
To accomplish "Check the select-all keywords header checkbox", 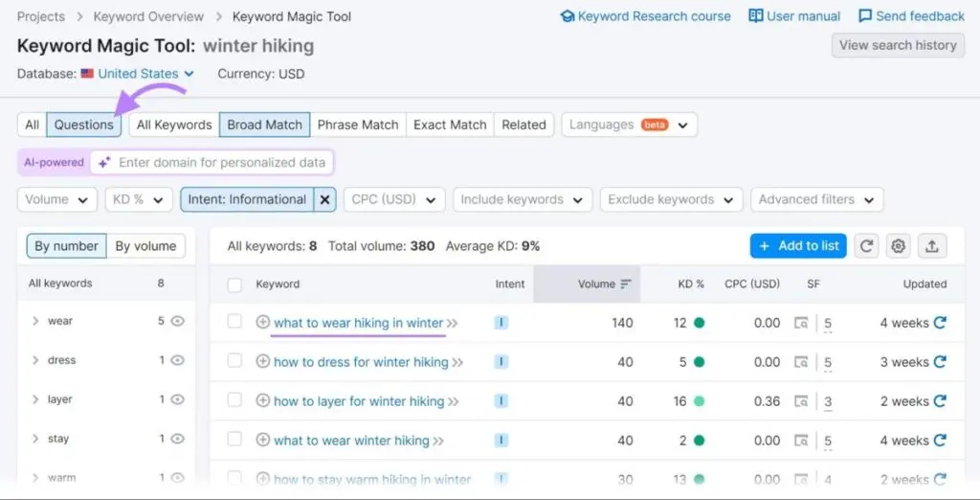I will (234, 284).
